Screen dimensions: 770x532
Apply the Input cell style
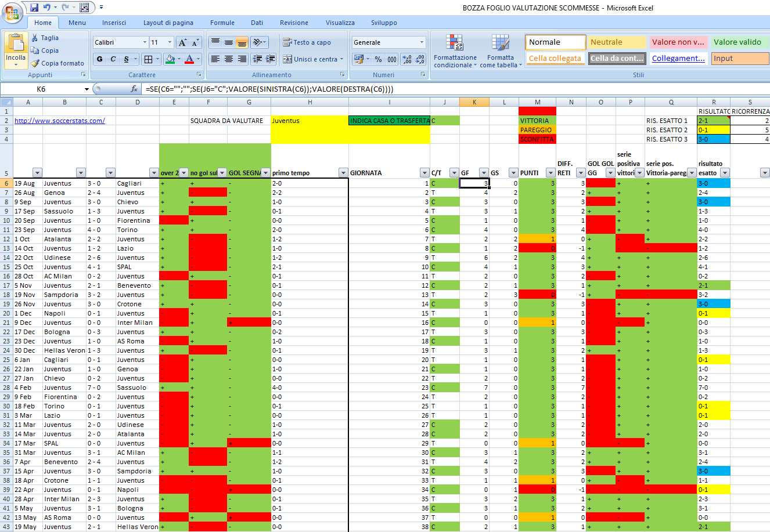(x=740, y=59)
